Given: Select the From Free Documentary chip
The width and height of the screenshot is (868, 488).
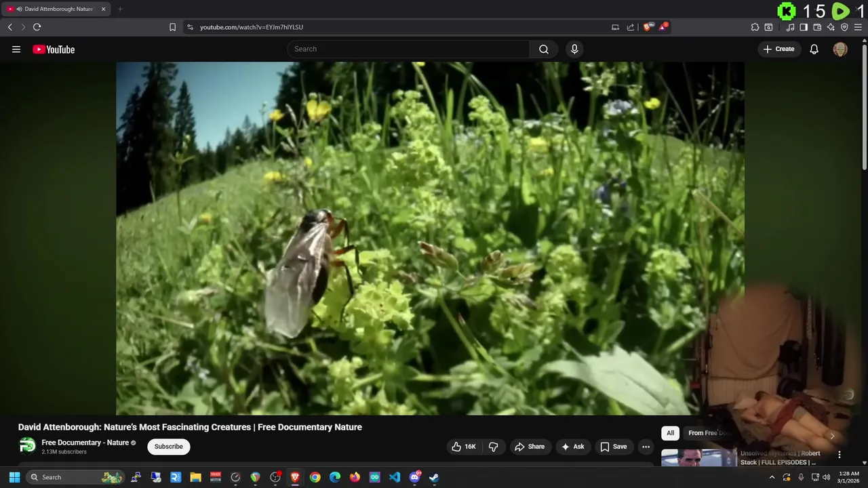Looking at the screenshot, I should tap(709, 433).
